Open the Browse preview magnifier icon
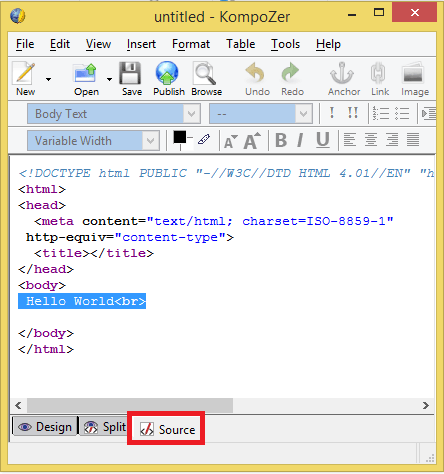 tap(204, 73)
